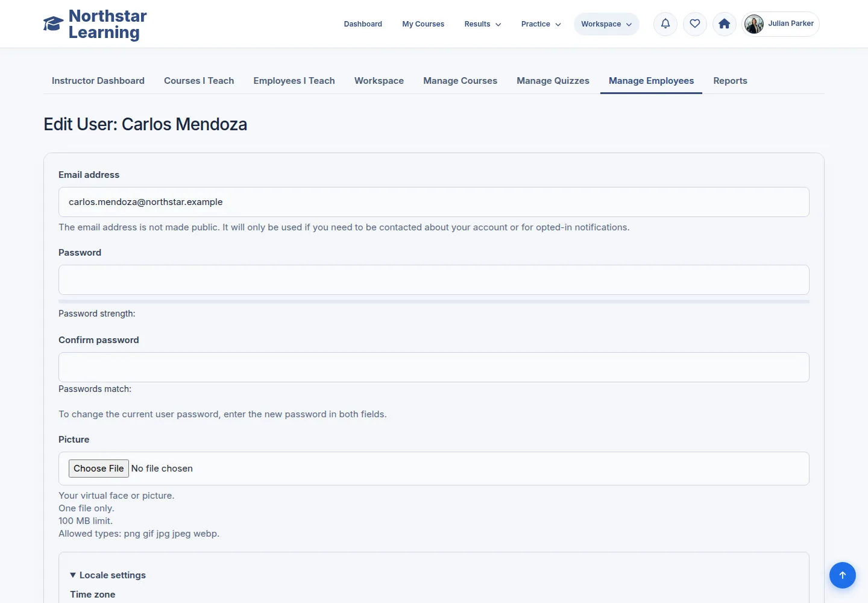This screenshot has height=603, width=868.
Task: Click the Northstar Learning graduation cap logo
Action: (53, 24)
